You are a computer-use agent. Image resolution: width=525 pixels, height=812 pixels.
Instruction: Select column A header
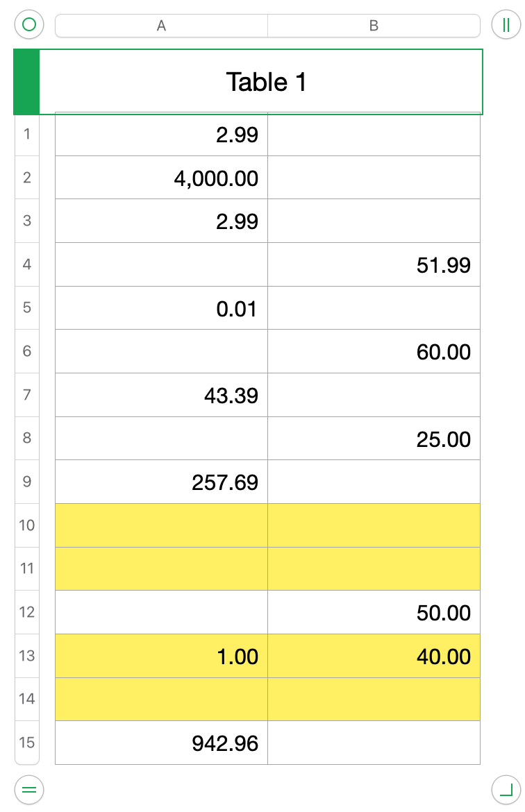coord(161,26)
